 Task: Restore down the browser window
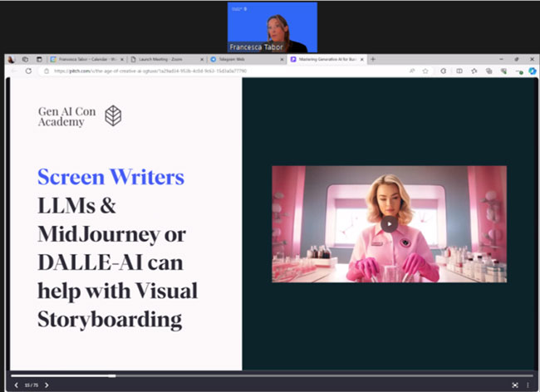coord(517,59)
